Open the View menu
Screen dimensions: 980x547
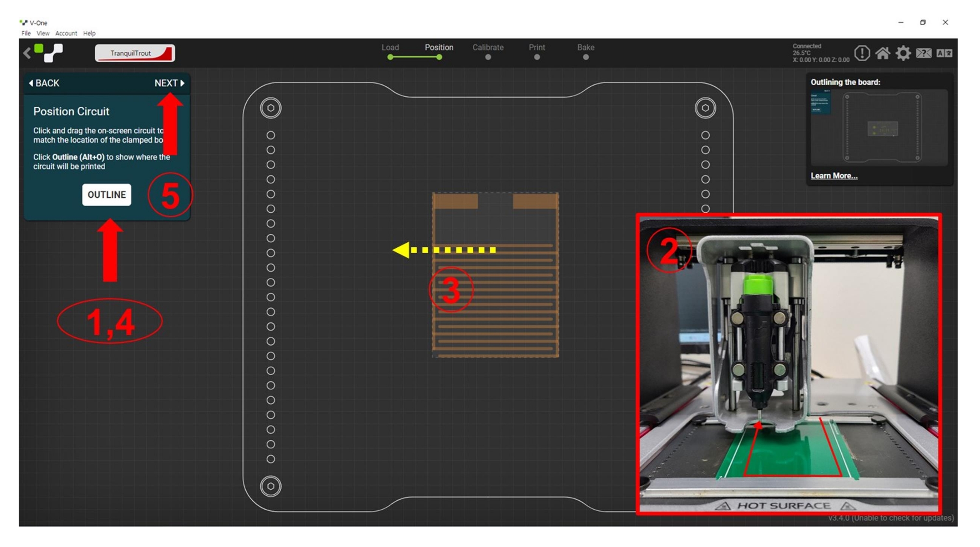click(x=43, y=33)
